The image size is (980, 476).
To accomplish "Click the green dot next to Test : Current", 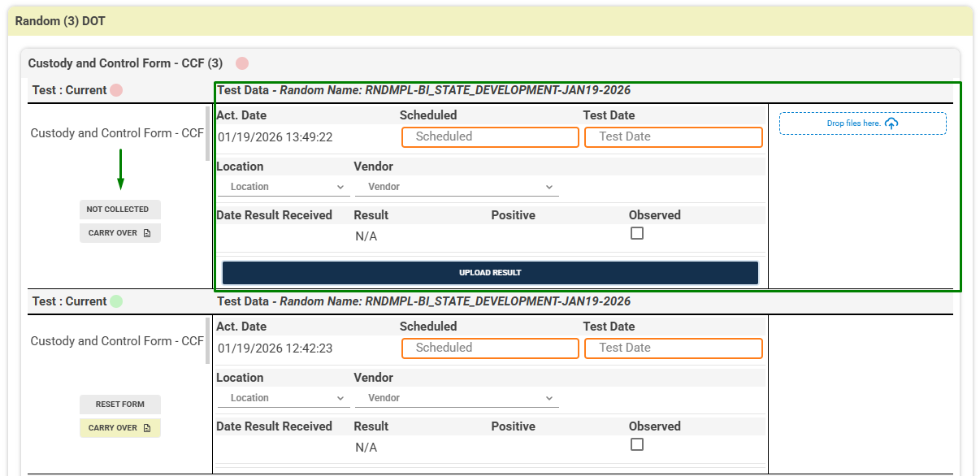I will tap(116, 301).
